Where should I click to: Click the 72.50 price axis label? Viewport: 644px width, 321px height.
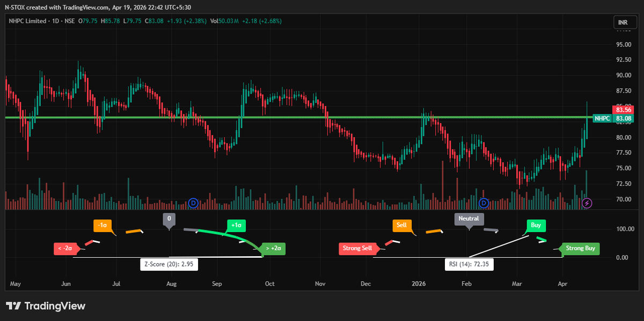[623, 184]
